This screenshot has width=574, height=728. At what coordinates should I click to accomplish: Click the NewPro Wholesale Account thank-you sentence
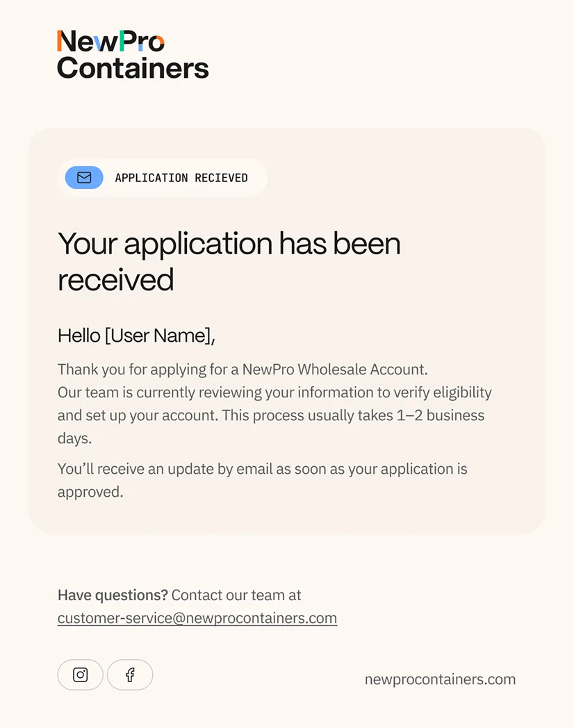243,370
